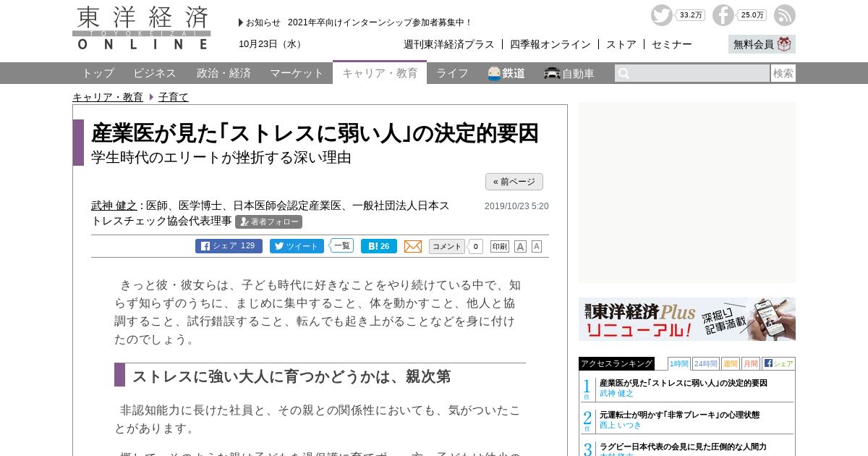Click the 週刊東洋経済Plus renewal banner
868x456 pixels.
coord(687,319)
